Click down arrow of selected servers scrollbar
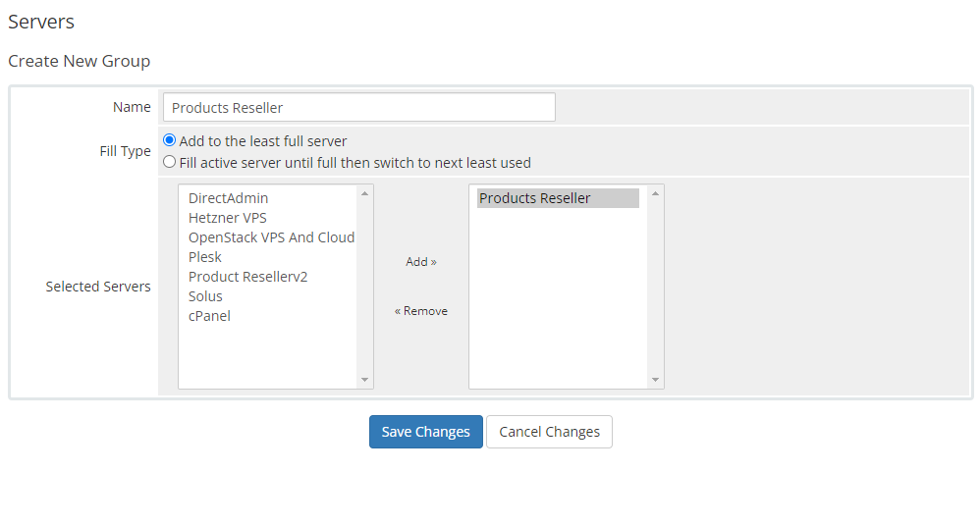 point(655,380)
